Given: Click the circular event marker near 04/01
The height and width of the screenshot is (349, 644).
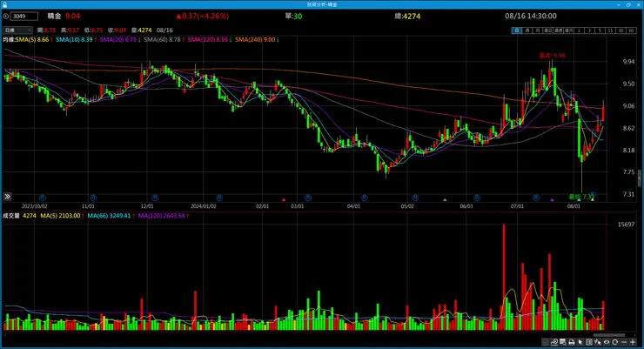Looking at the screenshot, I should [364, 198].
